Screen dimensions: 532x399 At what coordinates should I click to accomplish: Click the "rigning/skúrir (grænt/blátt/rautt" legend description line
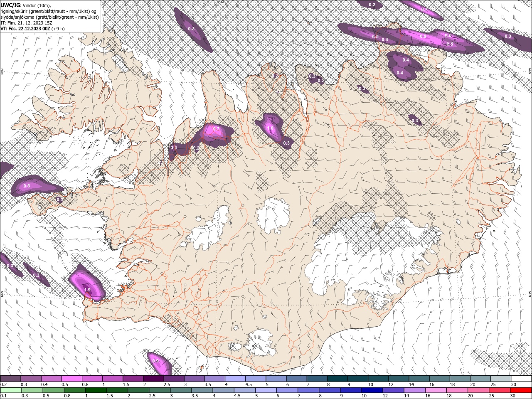(x=49, y=11)
